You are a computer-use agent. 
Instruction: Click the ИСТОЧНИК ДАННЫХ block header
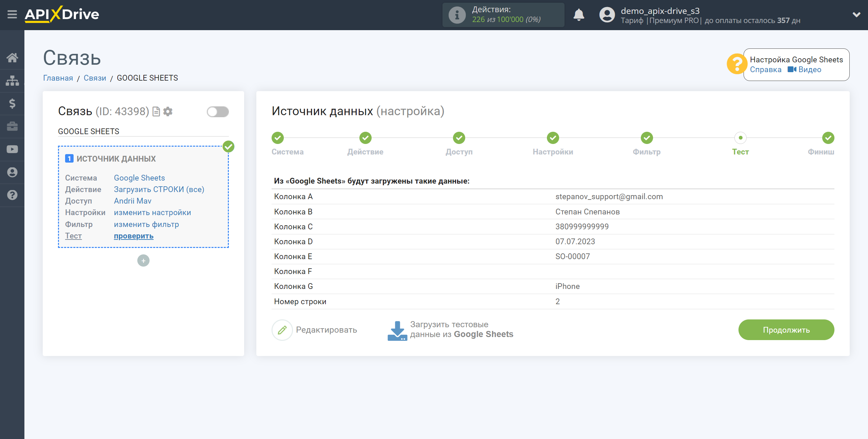point(116,159)
